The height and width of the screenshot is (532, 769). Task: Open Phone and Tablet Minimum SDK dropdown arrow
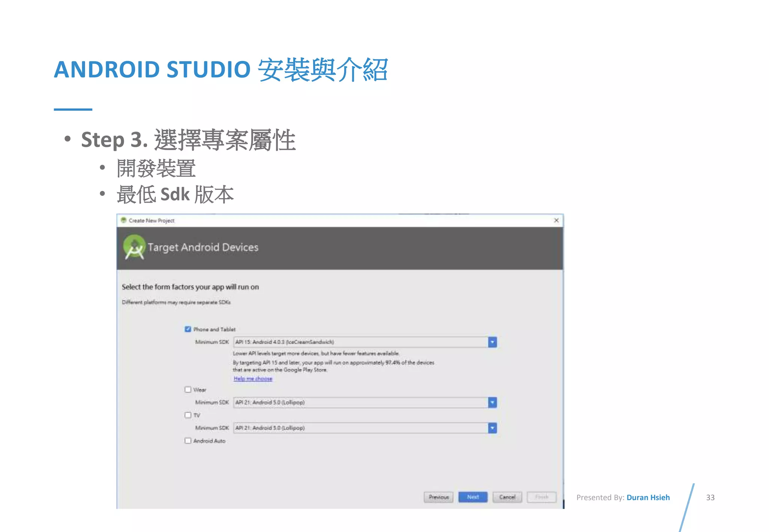pos(492,342)
